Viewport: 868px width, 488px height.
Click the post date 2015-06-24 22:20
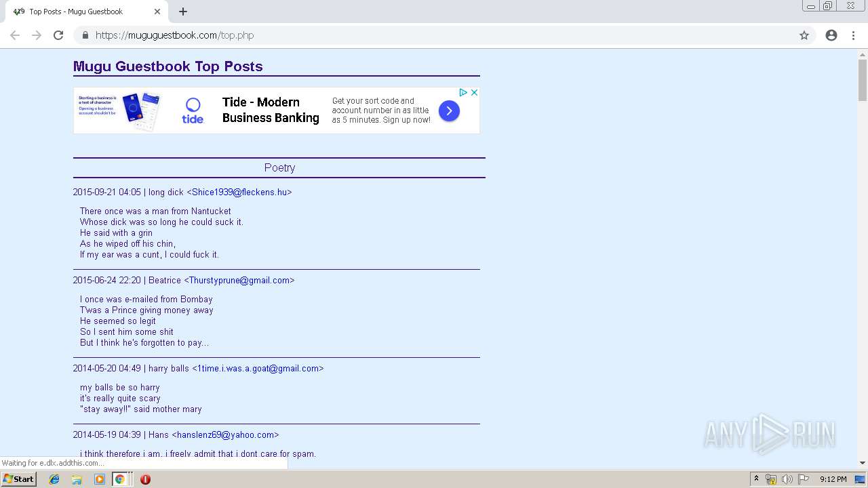pos(107,281)
